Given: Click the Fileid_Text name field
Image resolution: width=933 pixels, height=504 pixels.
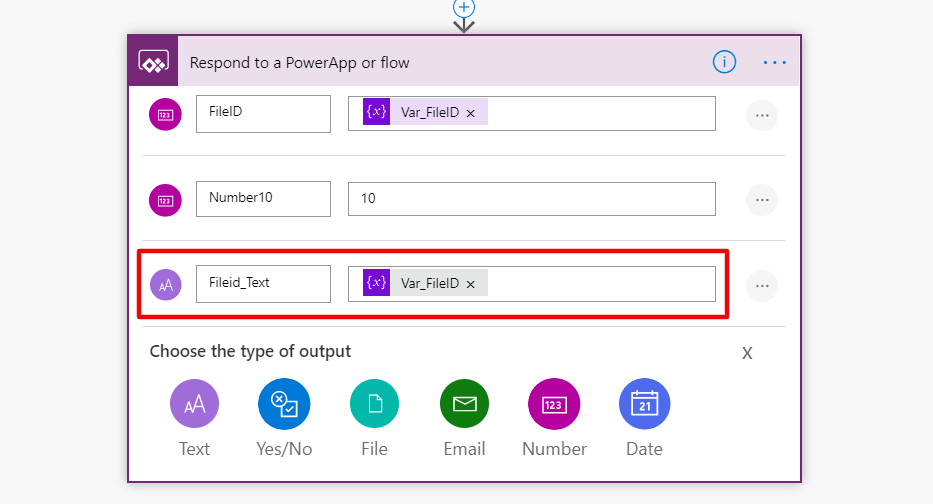Looking at the screenshot, I should (x=263, y=283).
